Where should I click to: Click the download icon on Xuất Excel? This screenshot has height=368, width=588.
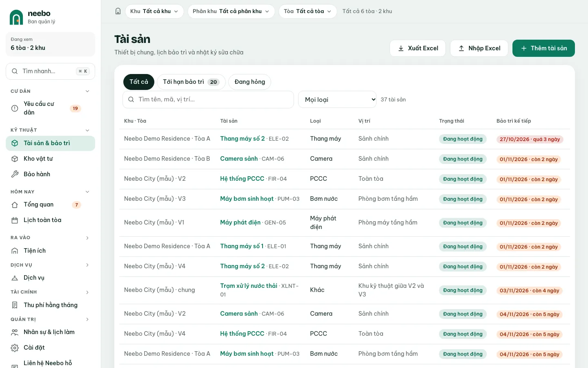(x=401, y=48)
